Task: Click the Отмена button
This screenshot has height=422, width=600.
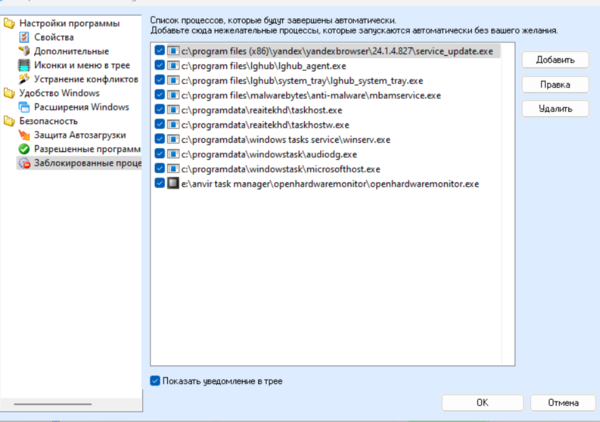Action: click(x=563, y=402)
